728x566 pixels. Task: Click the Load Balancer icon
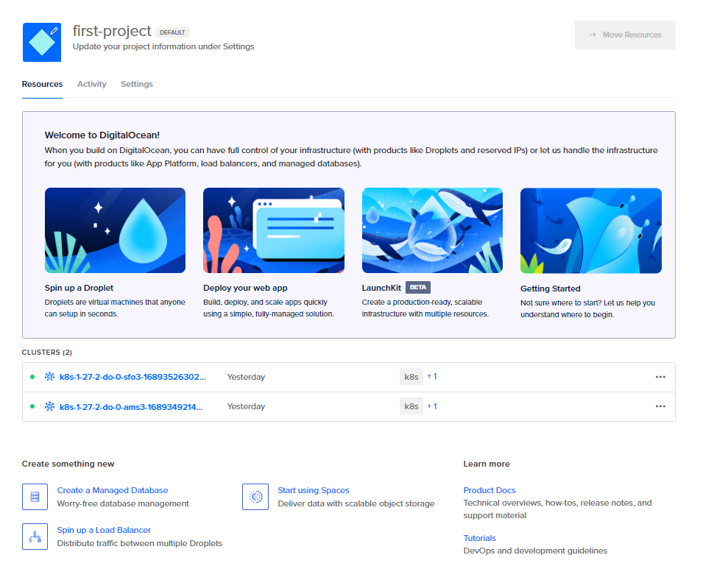pyautogui.click(x=35, y=537)
